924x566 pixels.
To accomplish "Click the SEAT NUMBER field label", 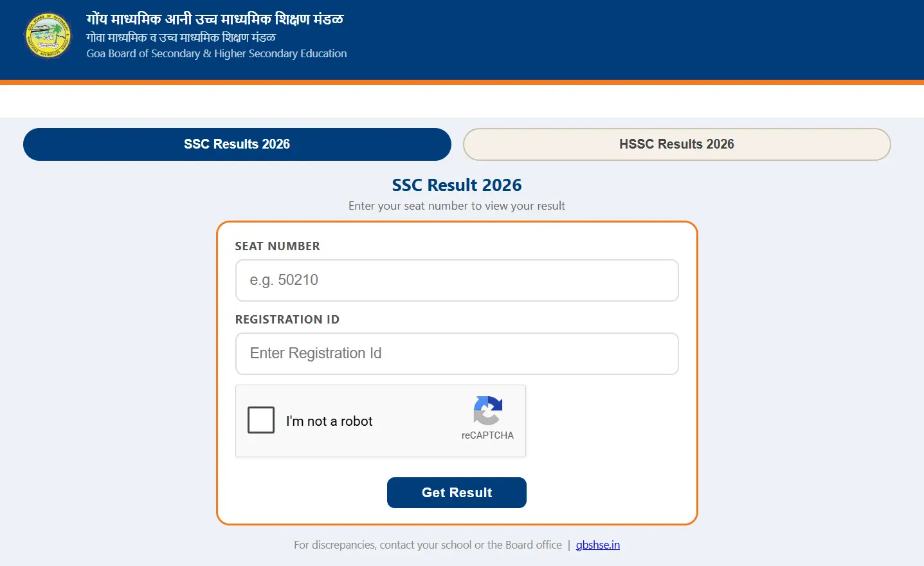I will pos(277,246).
